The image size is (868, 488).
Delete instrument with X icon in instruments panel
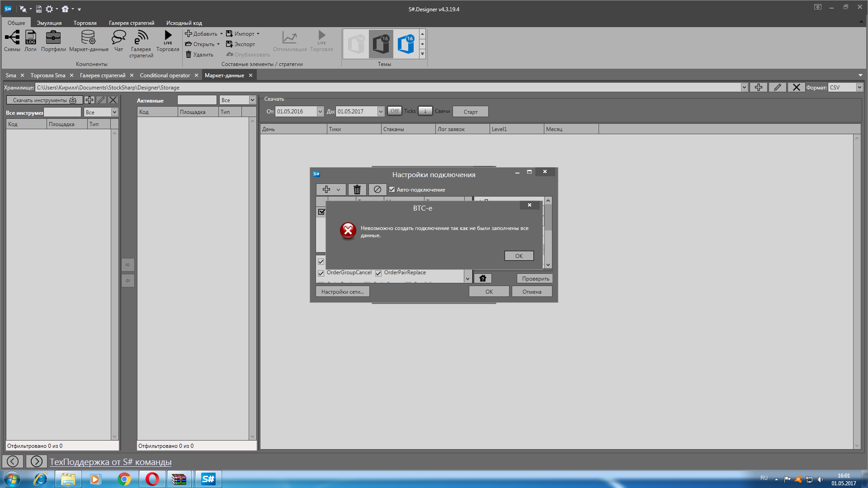click(x=113, y=100)
